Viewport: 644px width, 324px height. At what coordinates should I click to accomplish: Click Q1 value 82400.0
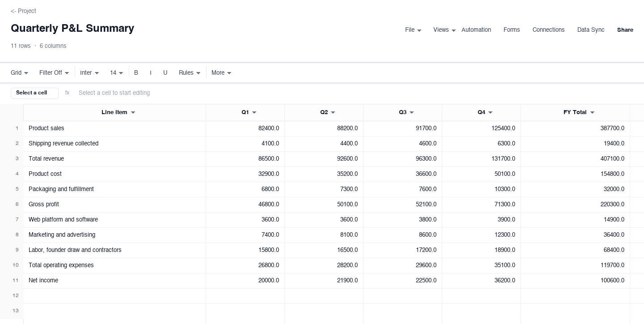pos(245,128)
